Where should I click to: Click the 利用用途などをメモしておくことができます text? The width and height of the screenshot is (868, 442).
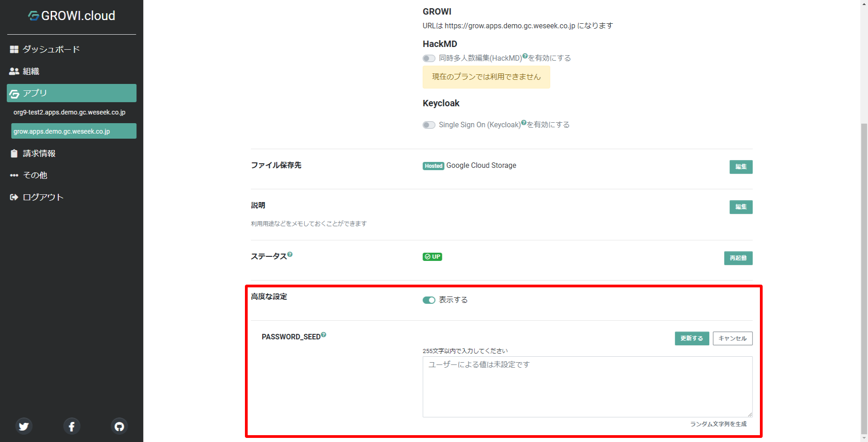click(309, 224)
